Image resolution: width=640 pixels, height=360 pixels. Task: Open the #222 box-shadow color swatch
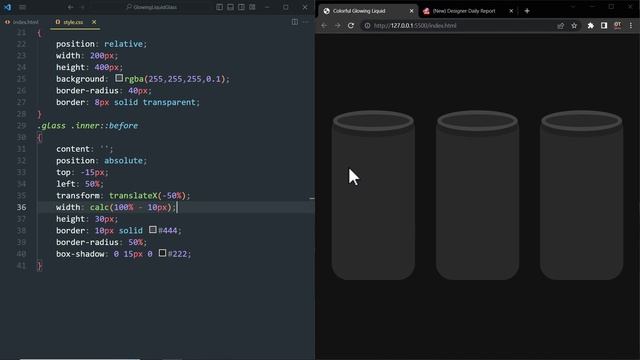[162, 253]
